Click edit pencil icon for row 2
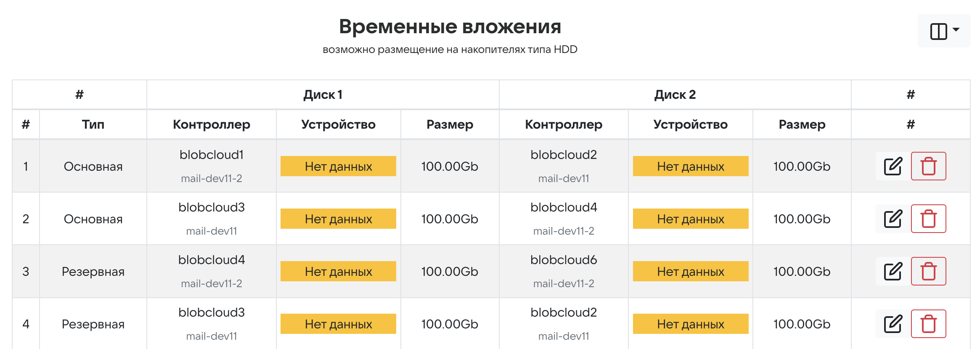The image size is (980, 349). click(x=893, y=219)
